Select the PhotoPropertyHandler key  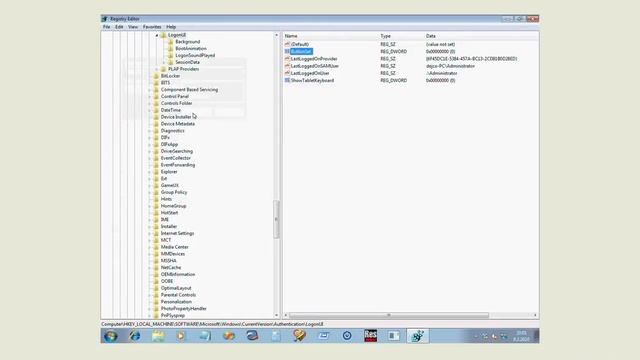click(x=184, y=309)
